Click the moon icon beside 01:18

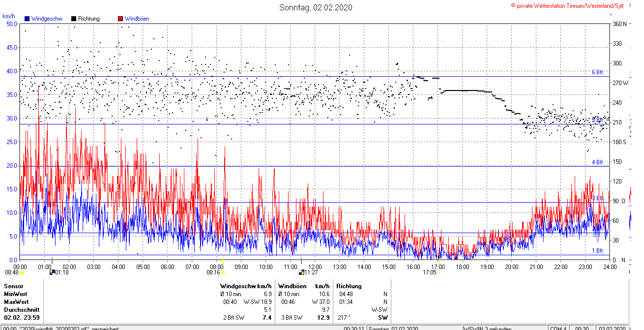coord(52,271)
